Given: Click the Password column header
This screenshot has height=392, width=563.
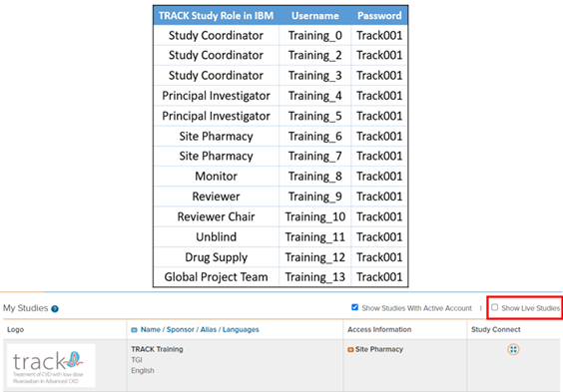Looking at the screenshot, I should tap(379, 16).
